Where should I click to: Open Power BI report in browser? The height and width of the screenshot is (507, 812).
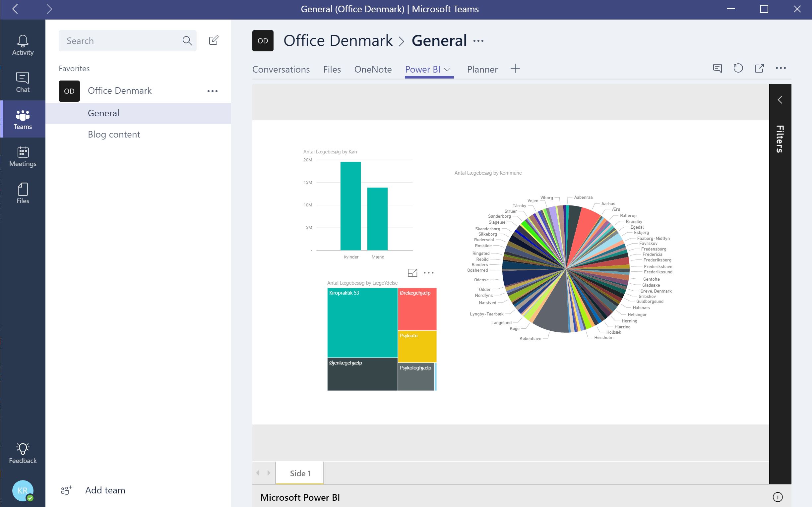point(759,68)
